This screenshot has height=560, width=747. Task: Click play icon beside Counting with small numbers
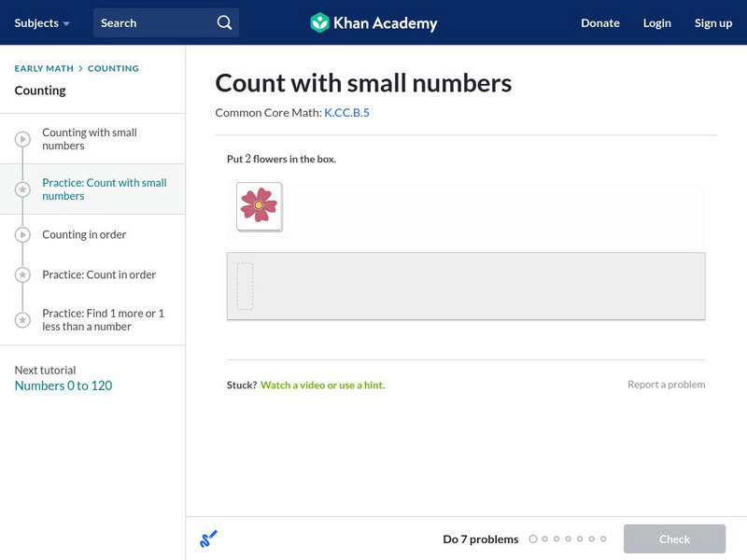22,139
